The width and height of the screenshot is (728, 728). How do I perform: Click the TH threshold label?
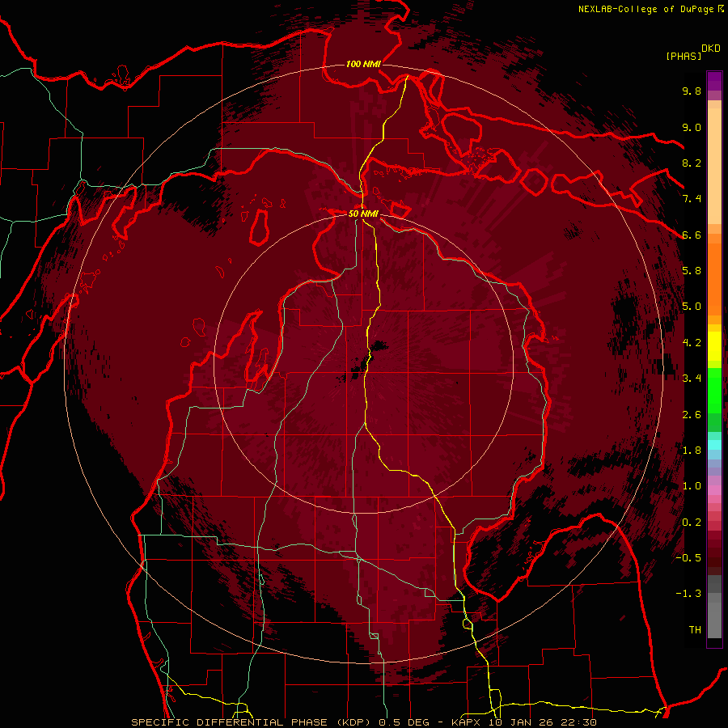(x=695, y=630)
